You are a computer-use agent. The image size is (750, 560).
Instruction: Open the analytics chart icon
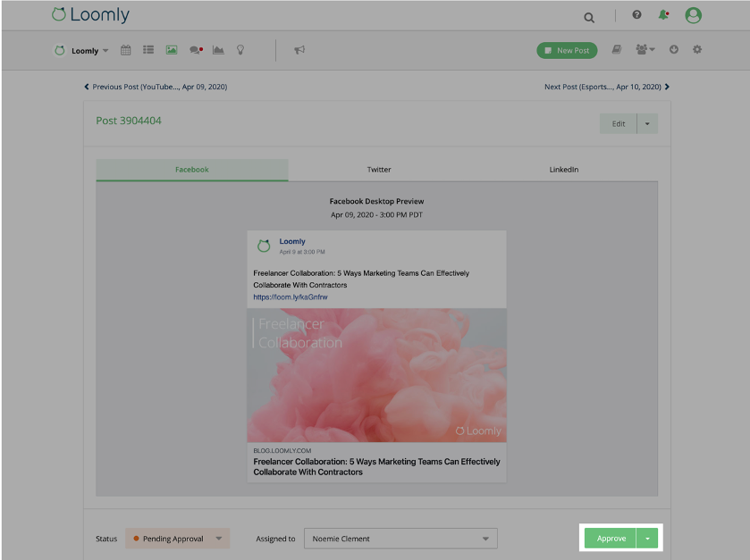click(x=218, y=50)
